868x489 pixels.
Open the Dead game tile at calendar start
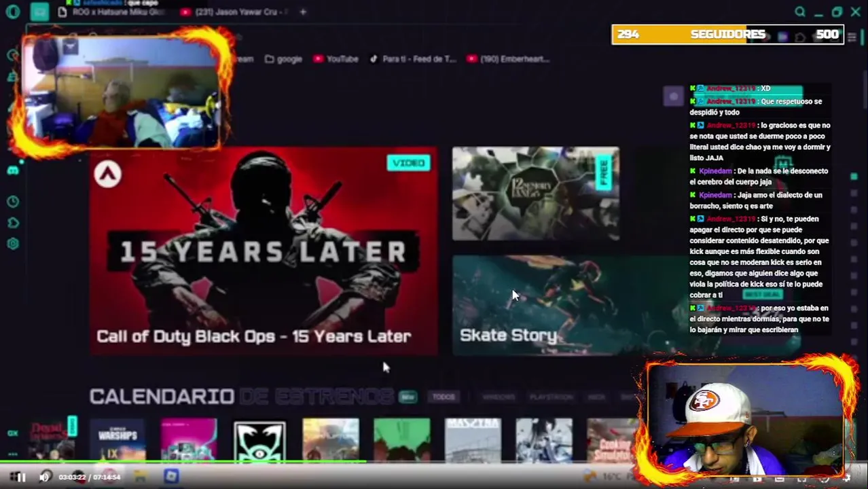(52, 440)
